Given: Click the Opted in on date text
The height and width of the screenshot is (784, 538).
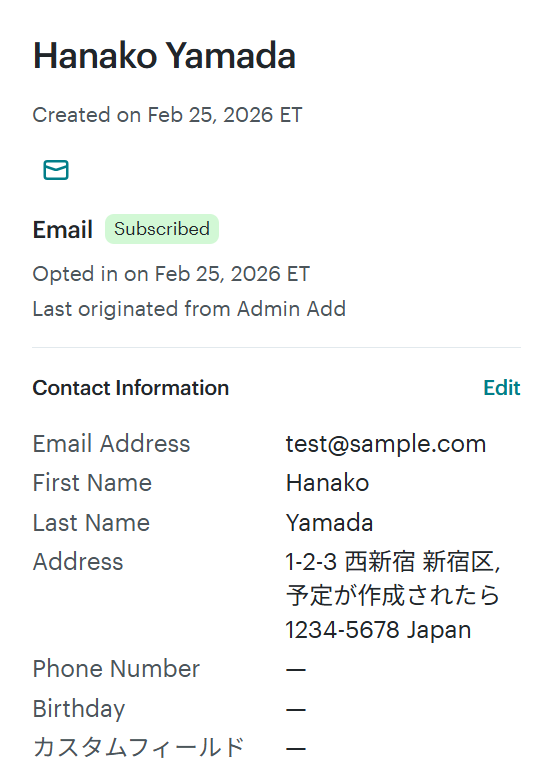Looking at the screenshot, I should click(171, 274).
